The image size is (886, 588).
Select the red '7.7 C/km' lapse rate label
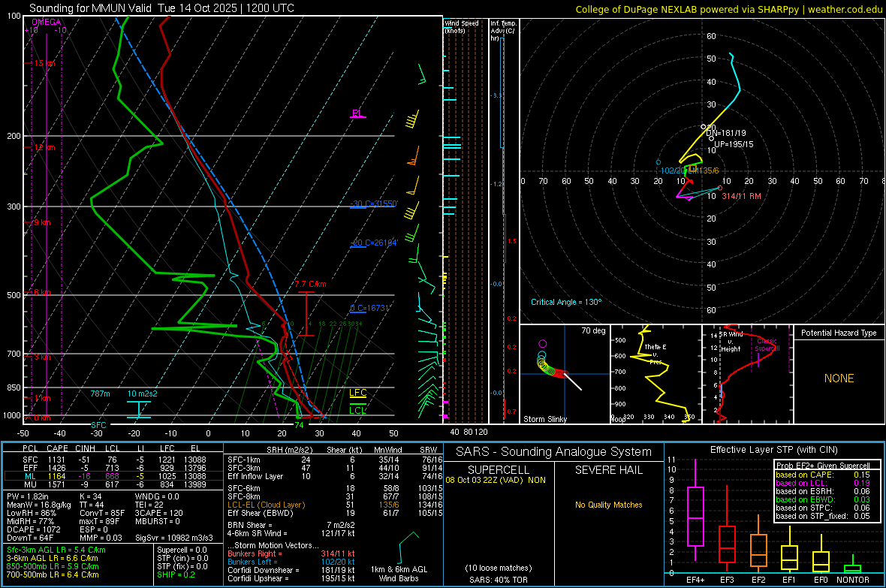tap(310, 285)
